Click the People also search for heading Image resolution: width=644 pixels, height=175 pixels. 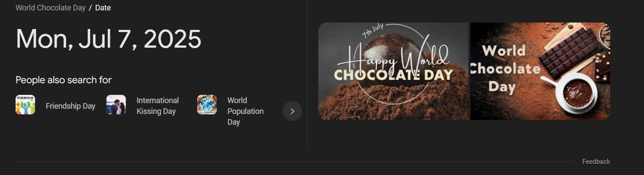click(x=64, y=80)
